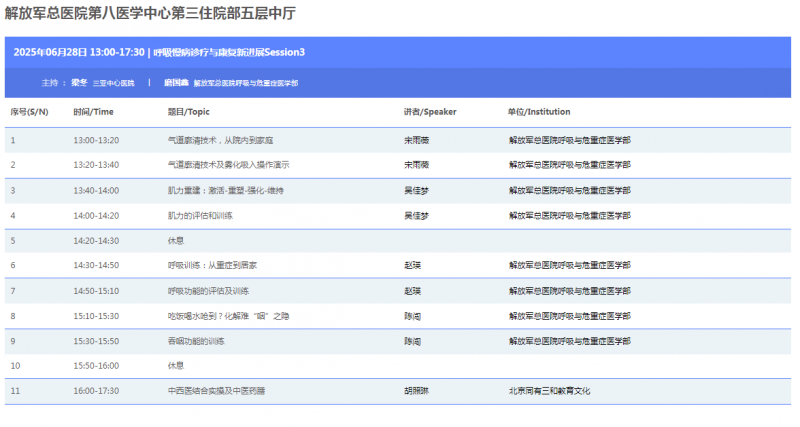Select time cell 13:20-13:40

96,165
